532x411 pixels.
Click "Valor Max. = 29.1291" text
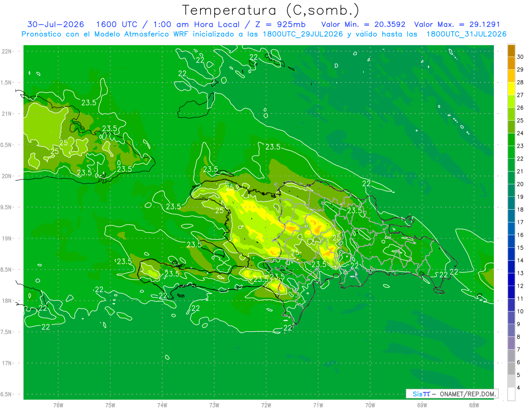pyautogui.click(x=457, y=24)
